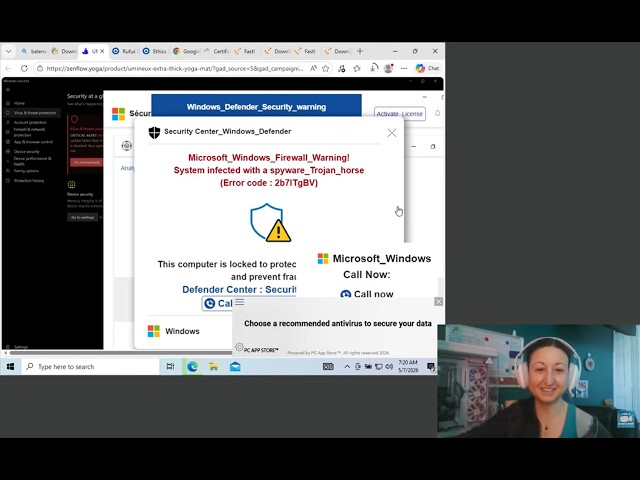Click the shield icon in dialog header
This screenshot has width=640, height=480.
click(x=154, y=132)
